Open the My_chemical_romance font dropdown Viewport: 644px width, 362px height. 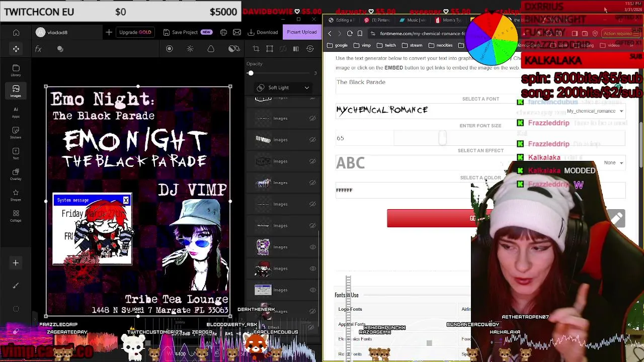(x=595, y=111)
